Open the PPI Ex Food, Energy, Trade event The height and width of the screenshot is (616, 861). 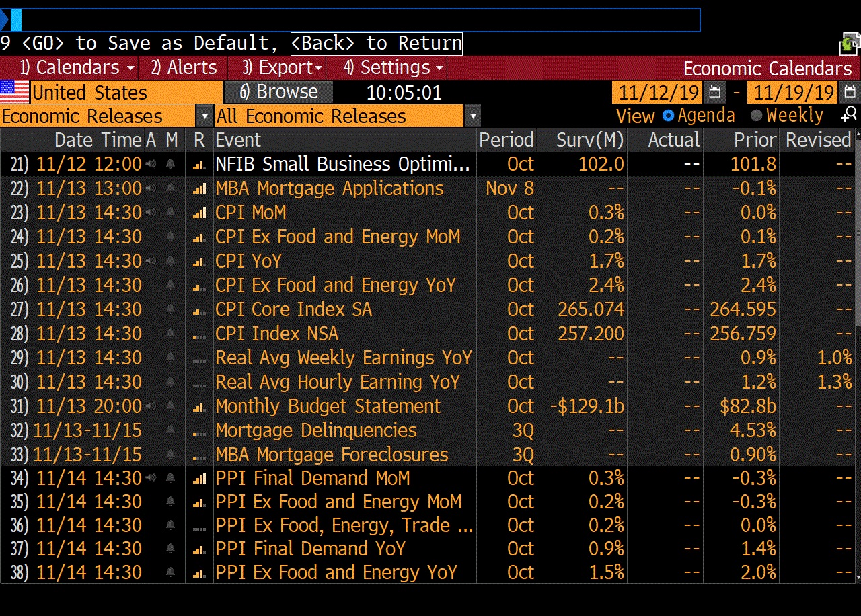click(344, 525)
